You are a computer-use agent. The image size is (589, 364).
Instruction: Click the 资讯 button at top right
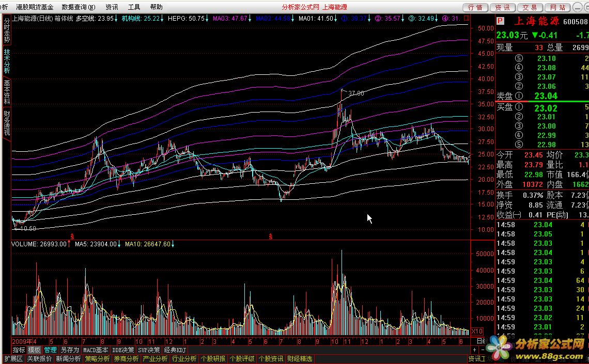click(x=502, y=8)
